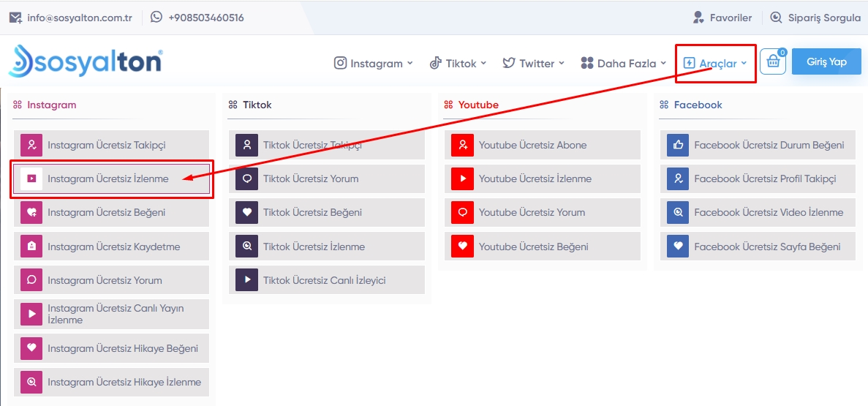Viewport: 868px width, 406px height.
Task: Click Tiktok Ücretsiz Beğeni text
Action: pos(313,213)
